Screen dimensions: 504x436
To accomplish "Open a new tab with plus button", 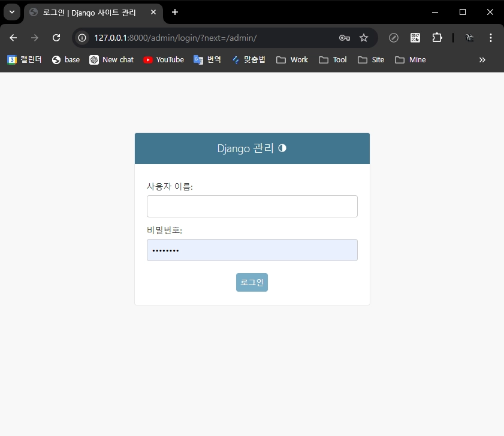I will 175,12.
